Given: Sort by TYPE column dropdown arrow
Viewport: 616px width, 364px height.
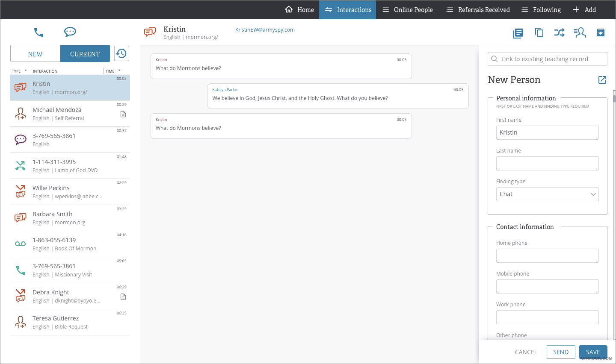Looking at the screenshot, I should 26,70.
